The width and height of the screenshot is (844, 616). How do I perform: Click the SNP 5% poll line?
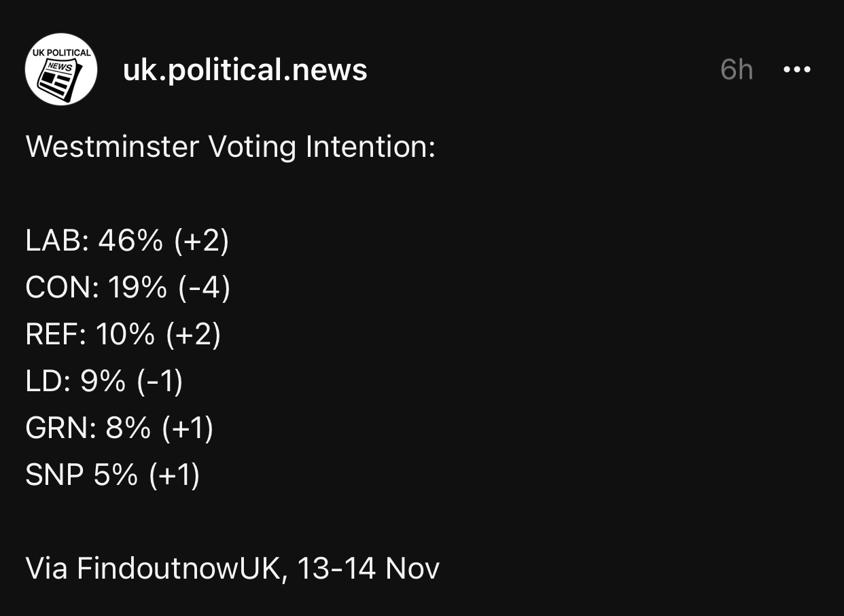(112, 475)
